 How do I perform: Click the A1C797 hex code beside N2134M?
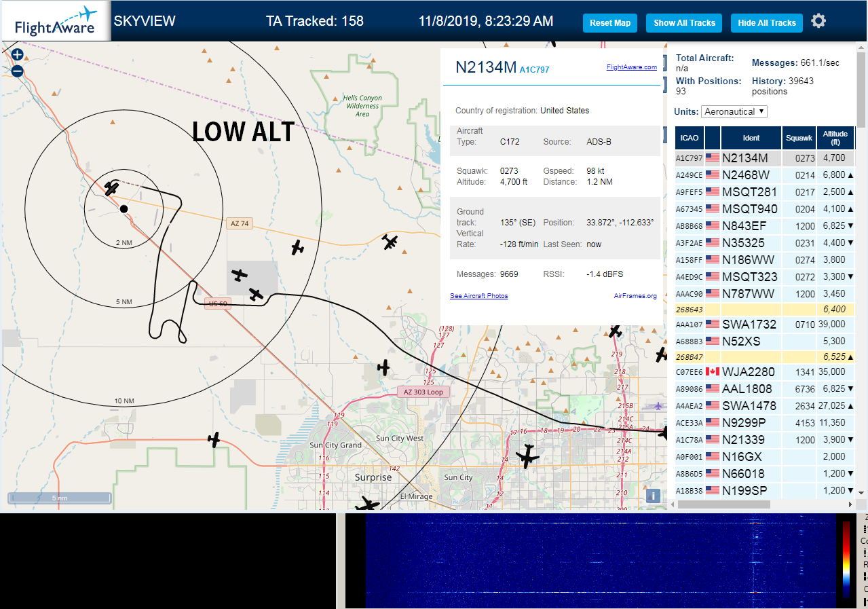[x=534, y=69]
